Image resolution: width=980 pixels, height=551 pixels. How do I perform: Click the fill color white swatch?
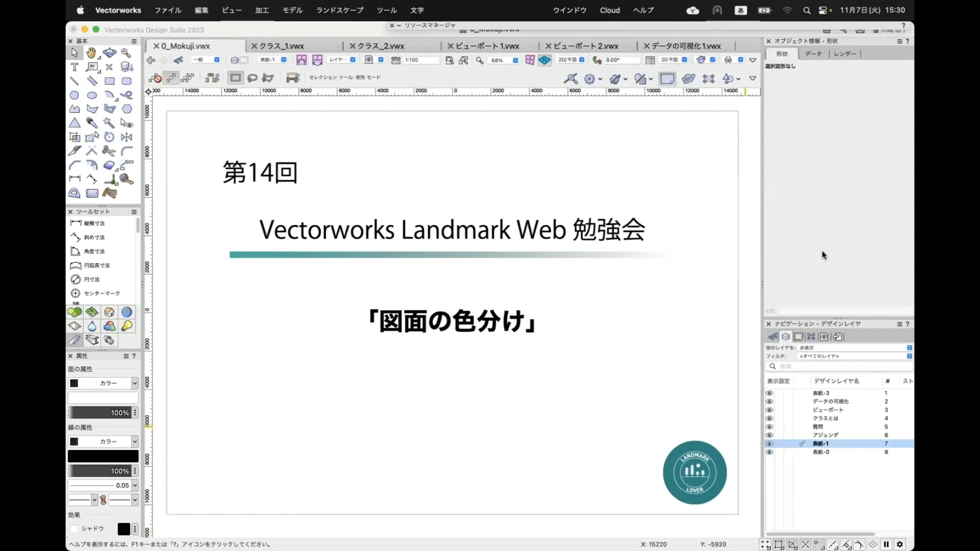tap(103, 398)
